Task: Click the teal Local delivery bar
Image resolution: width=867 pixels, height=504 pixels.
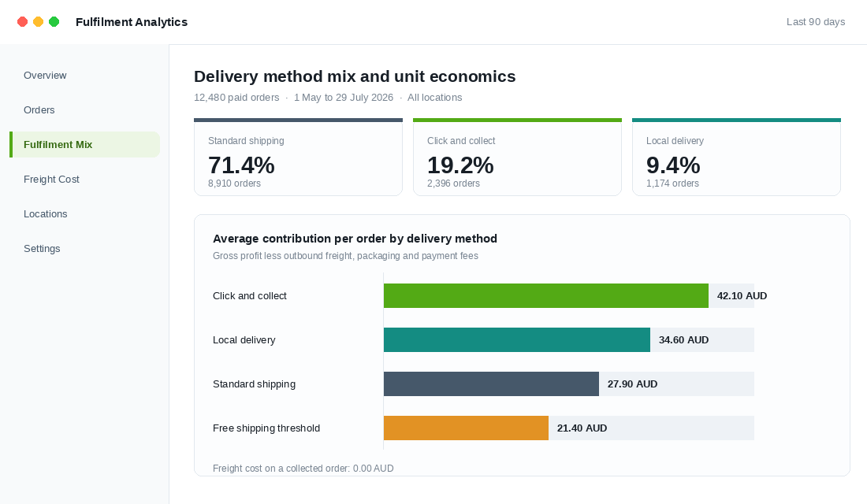Action: tap(517, 340)
